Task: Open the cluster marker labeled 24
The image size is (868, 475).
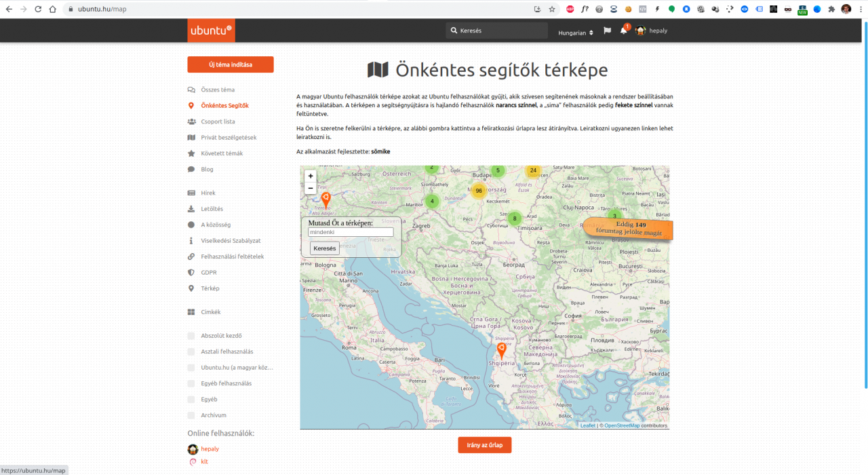Action: point(534,170)
